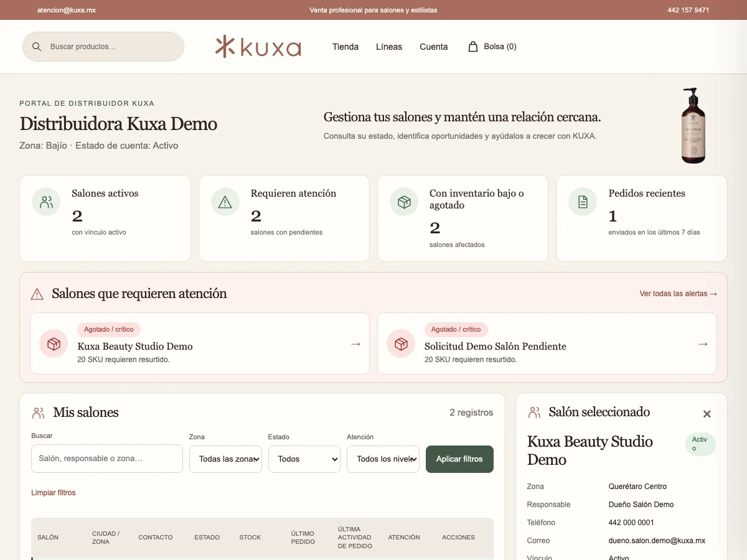
Task: Click the Salón seleccionado people icon
Action: click(534, 412)
